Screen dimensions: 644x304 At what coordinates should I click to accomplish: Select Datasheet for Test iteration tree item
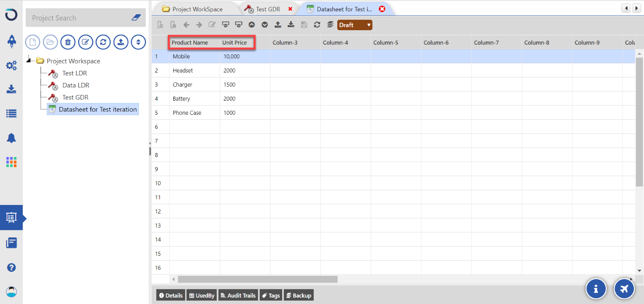(x=93, y=110)
